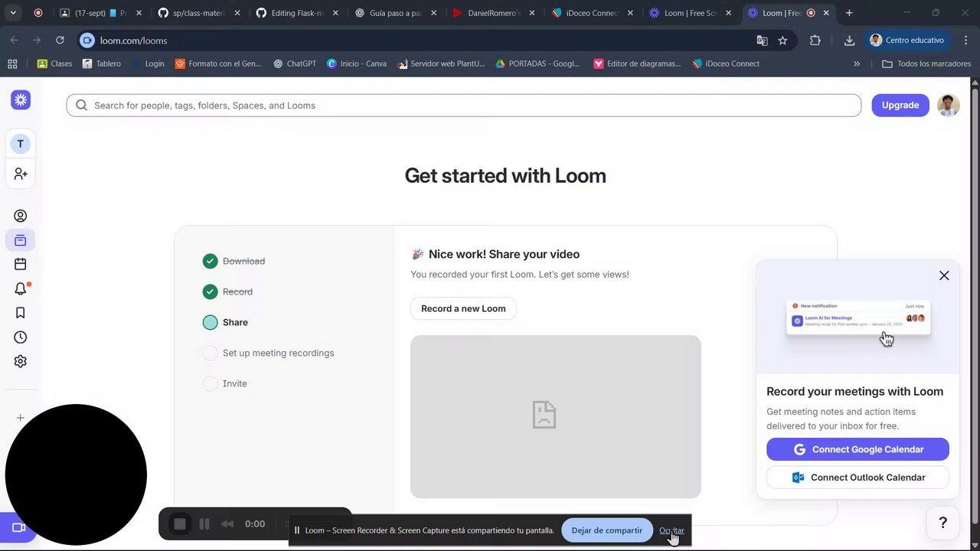This screenshot has height=551, width=980.
Task: Go back in browser history
Action: tap(15, 40)
